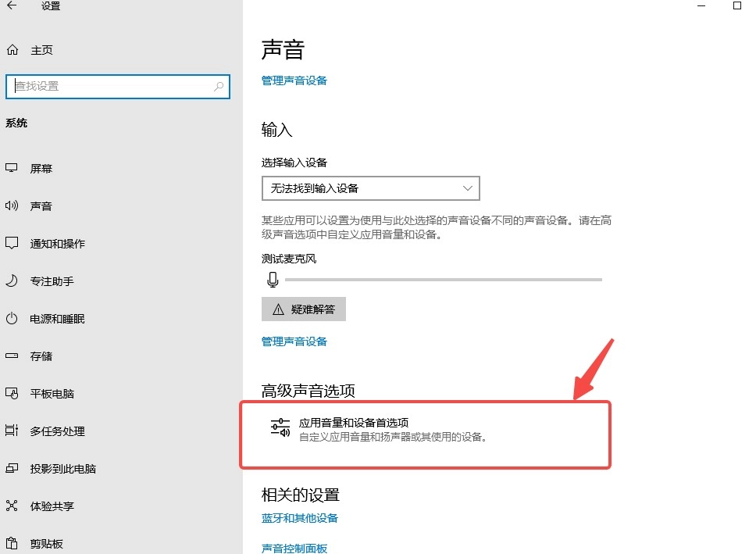
Task: Click the Display (屏幕) monitor icon
Action: coord(12,169)
